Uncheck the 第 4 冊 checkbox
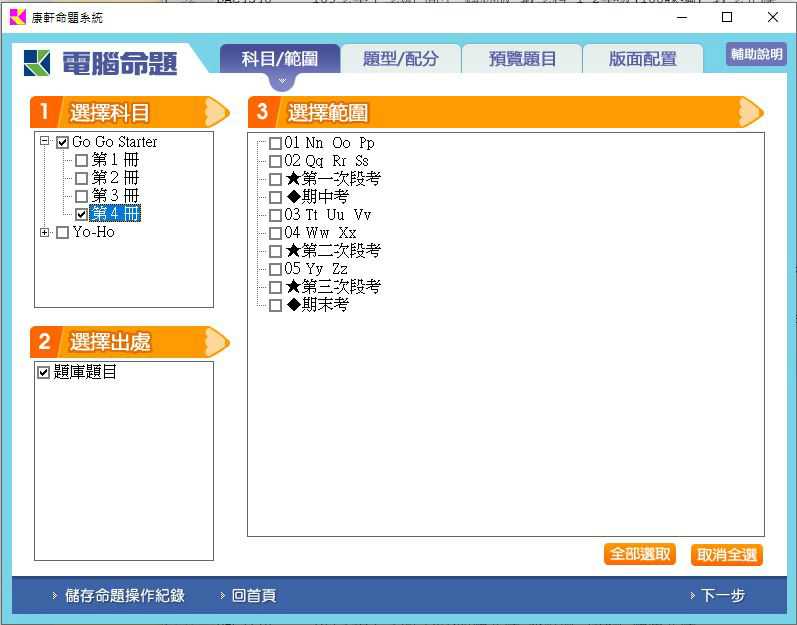 81,214
